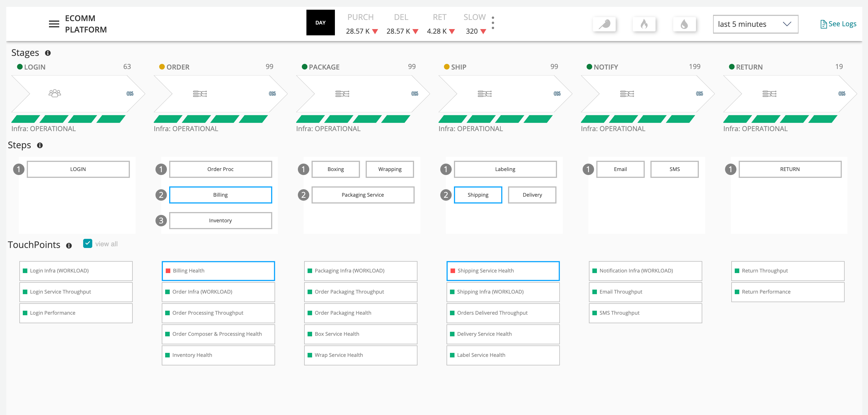This screenshot has width=868, height=415.
Task: Open the hamburger menu
Action: tap(54, 24)
